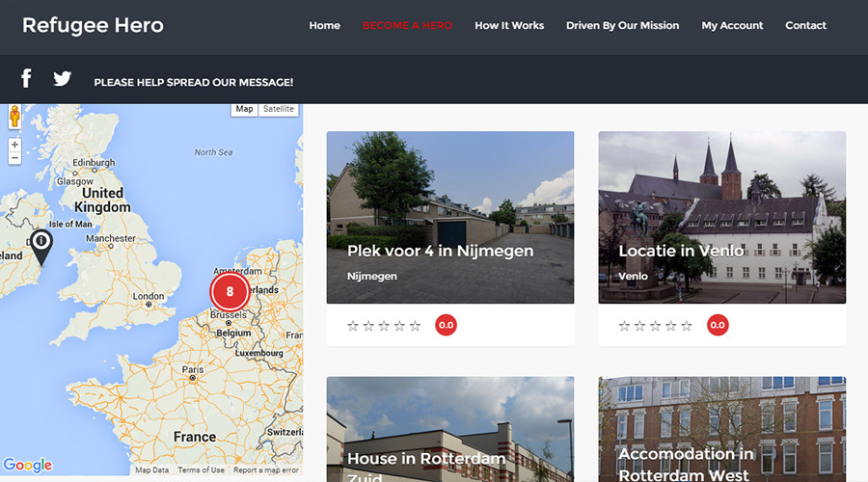Select the black info pin over Ireland
The image size is (868, 482).
[41, 248]
